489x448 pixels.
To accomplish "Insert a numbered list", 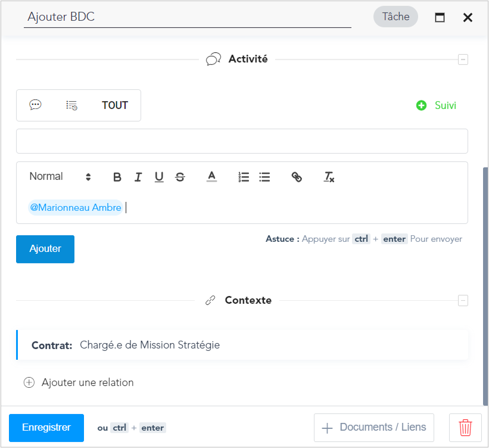I will coord(244,177).
